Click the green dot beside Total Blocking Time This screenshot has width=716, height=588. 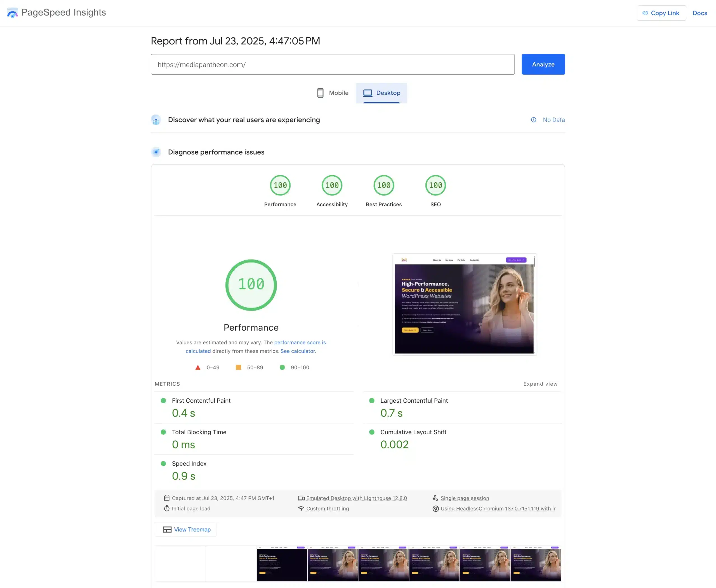(163, 432)
